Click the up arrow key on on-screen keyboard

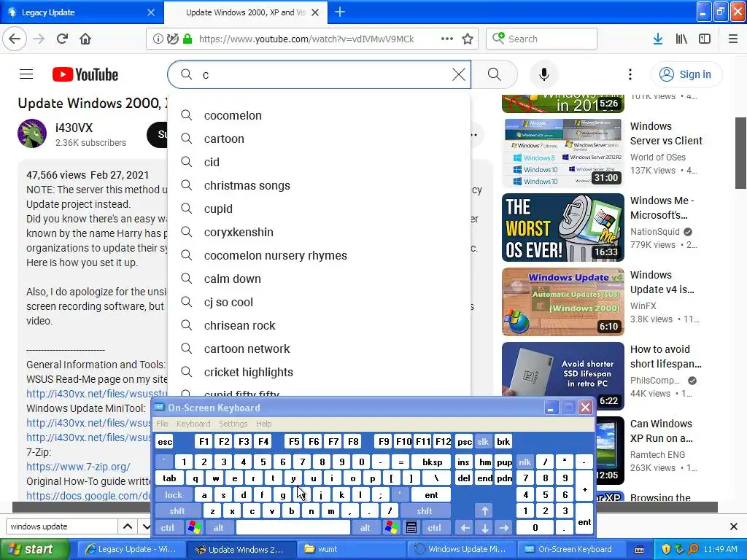coord(485,511)
